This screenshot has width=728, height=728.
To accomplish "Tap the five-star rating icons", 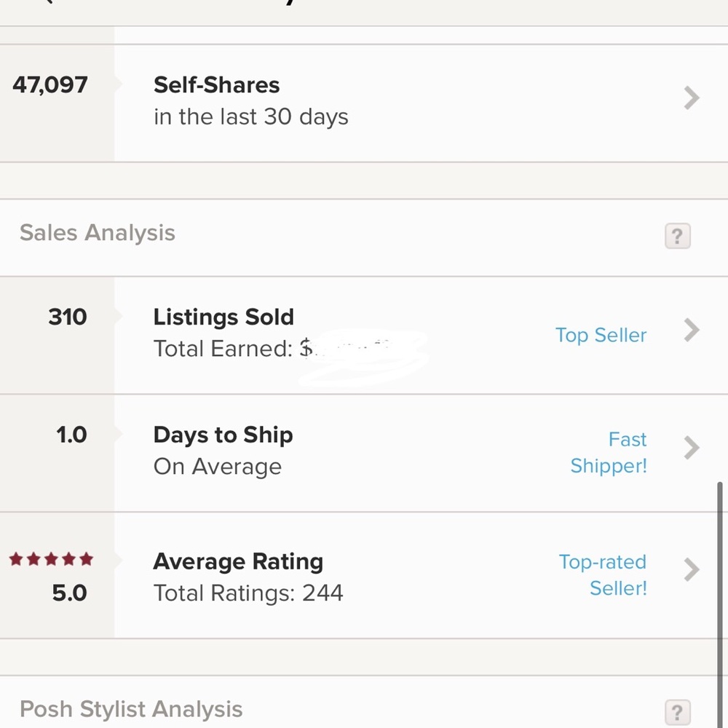I will point(51,559).
